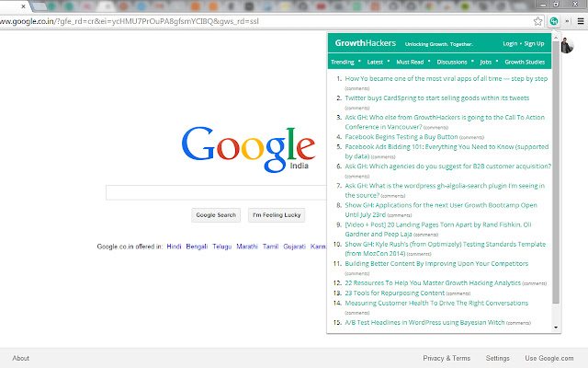
Task: Go to the Discussions tab
Action: click(x=452, y=62)
